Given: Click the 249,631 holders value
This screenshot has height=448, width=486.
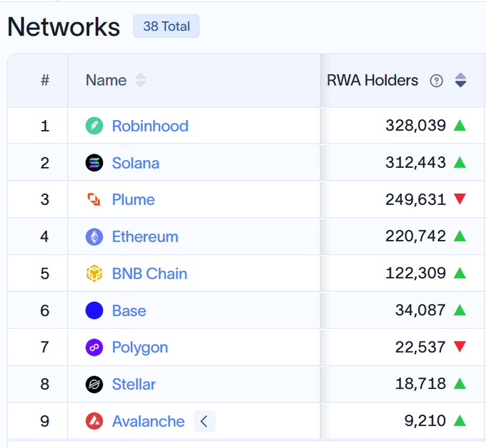Looking at the screenshot, I should [416, 199].
